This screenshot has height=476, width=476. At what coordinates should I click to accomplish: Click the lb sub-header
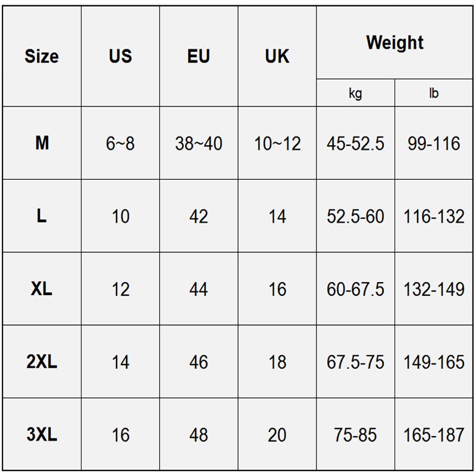pyautogui.click(x=434, y=93)
